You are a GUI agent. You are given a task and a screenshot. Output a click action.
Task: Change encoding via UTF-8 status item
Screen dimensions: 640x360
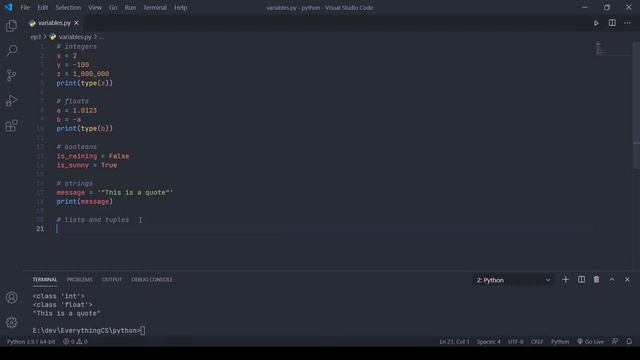click(516, 342)
